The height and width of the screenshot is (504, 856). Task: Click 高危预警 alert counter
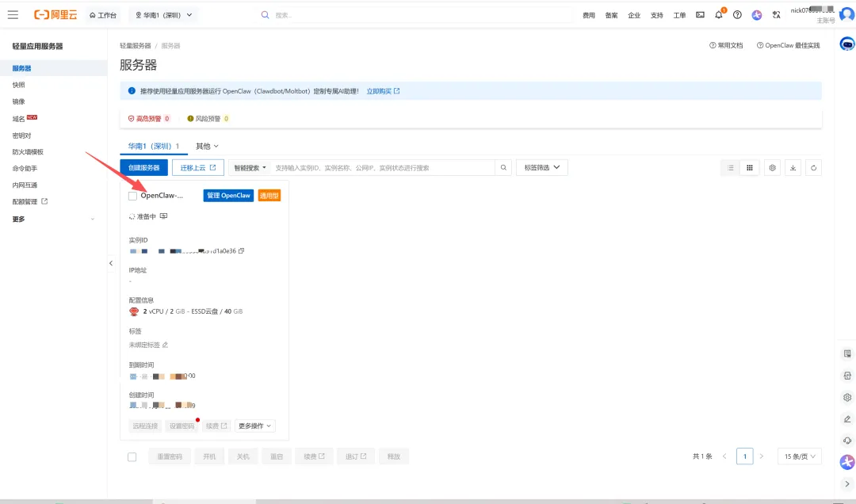click(x=149, y=119)
